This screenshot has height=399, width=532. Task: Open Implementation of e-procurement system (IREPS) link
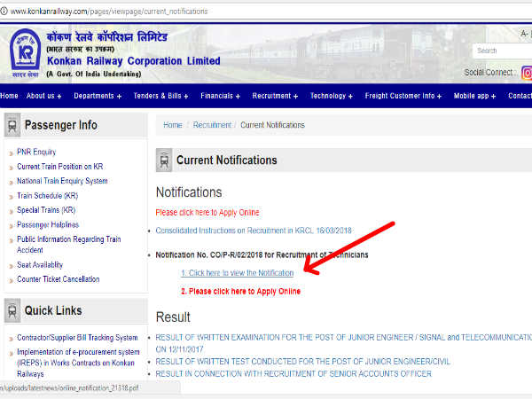click(x=78, y=363)
